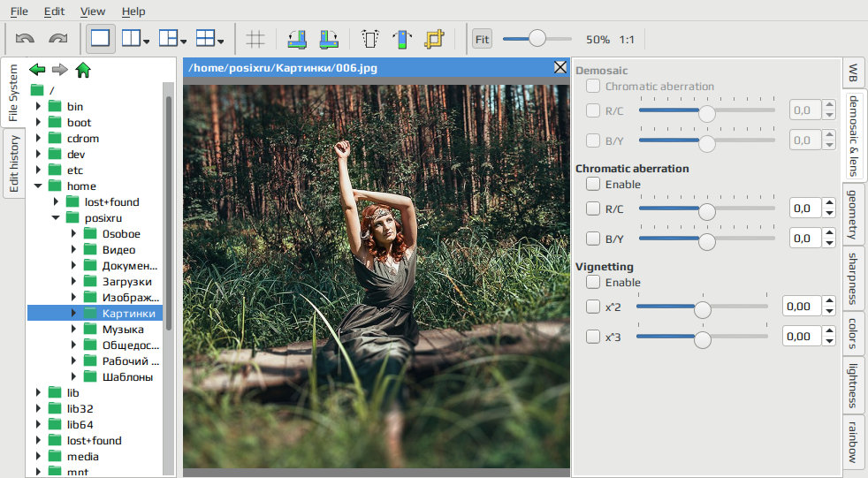The image size is (868, 478).
Task: Click the Undo arrow icon
Action: point(25,39)
